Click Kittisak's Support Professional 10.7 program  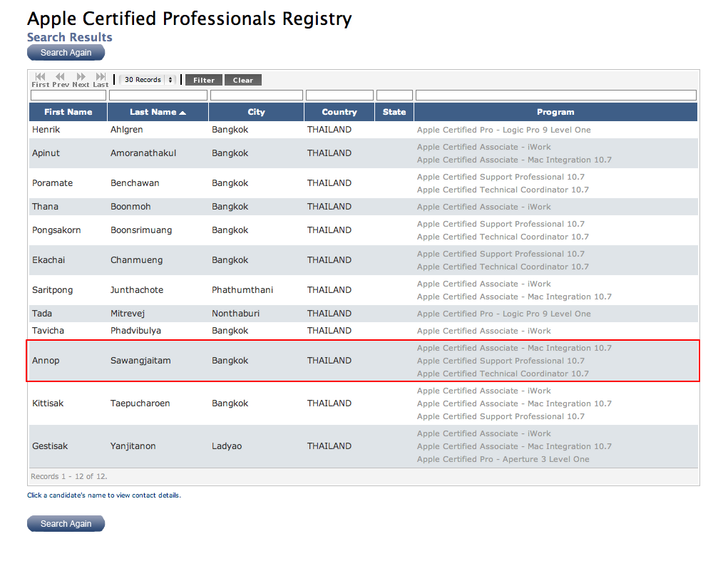[x=501, y=416]
